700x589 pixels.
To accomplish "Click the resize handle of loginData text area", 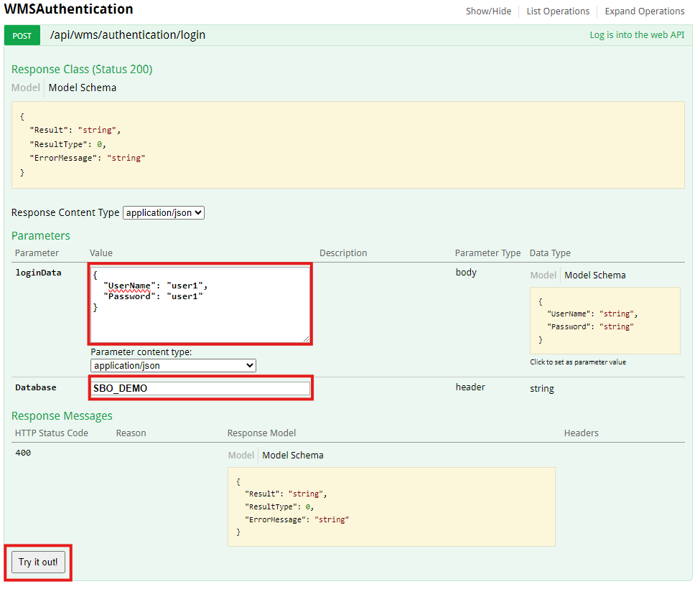I will click(307, 339).
